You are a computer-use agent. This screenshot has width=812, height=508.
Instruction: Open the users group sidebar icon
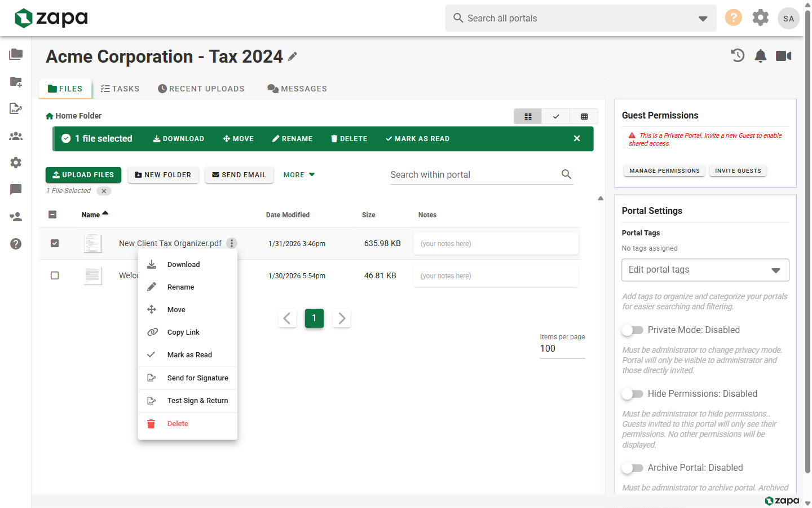[x=16, y=136]
